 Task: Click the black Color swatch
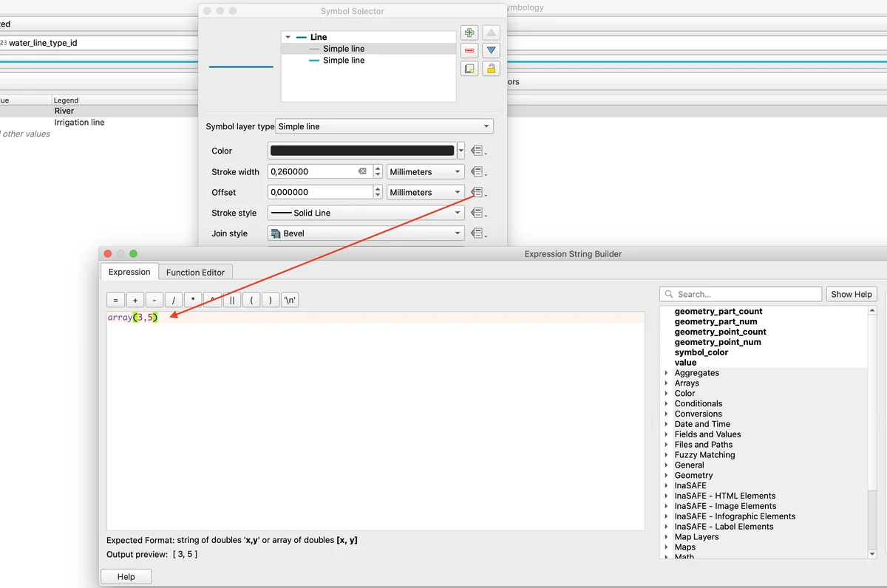click(362, 151)
